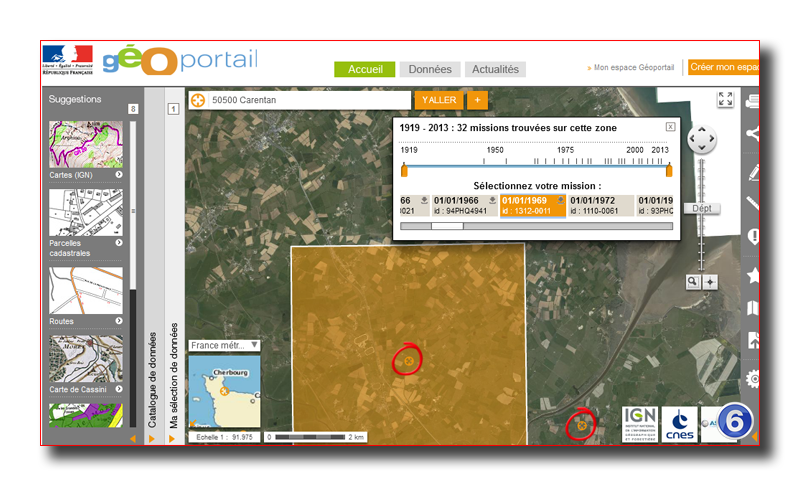Open the Mon espace Géoportail link

634,67
